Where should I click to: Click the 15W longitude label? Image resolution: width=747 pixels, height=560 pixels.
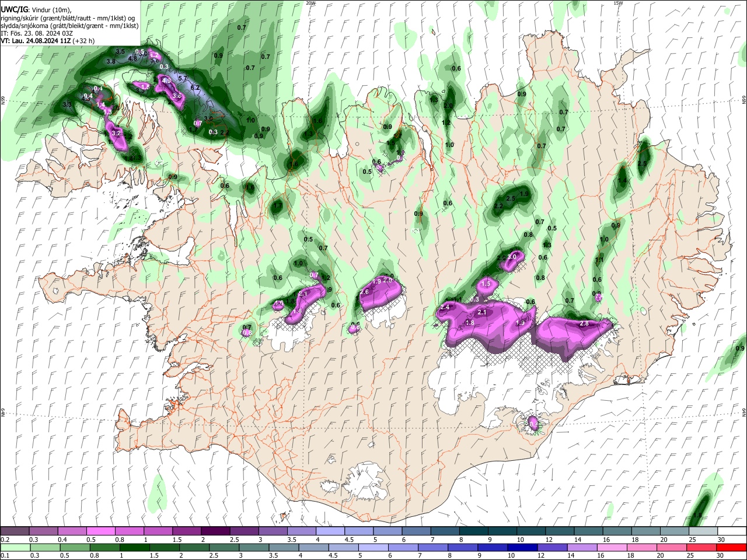[x=618, y=3]
